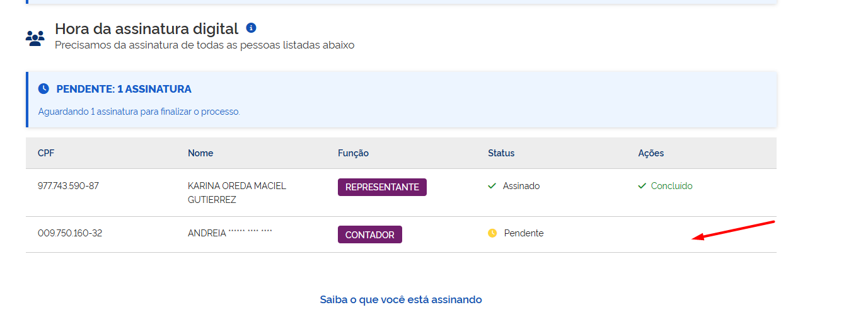Click the green checkmark next to Assinado
Screen dimensions: 868x312
click(492, 186)
